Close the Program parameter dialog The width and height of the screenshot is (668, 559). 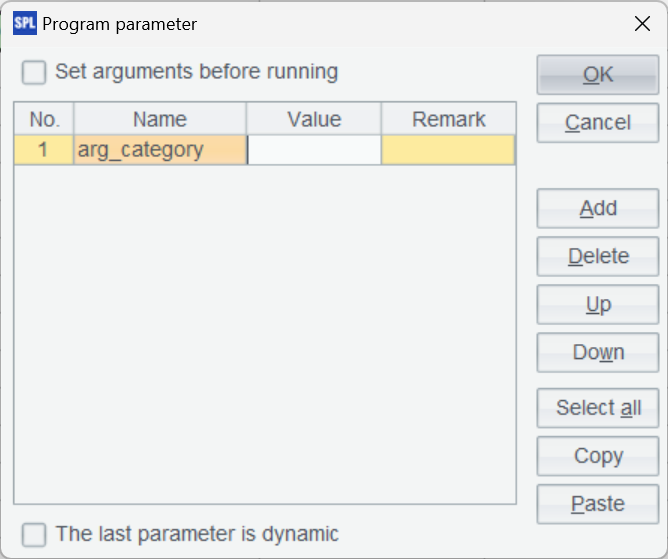click(642, 24)
